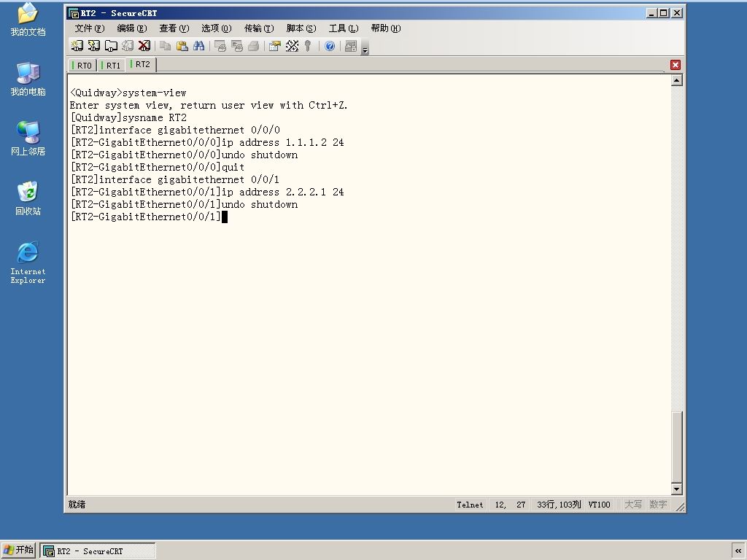This screenshot has width=747, height=560.
Task: Click the last toolbar window-layout icon
Action: 351,46
